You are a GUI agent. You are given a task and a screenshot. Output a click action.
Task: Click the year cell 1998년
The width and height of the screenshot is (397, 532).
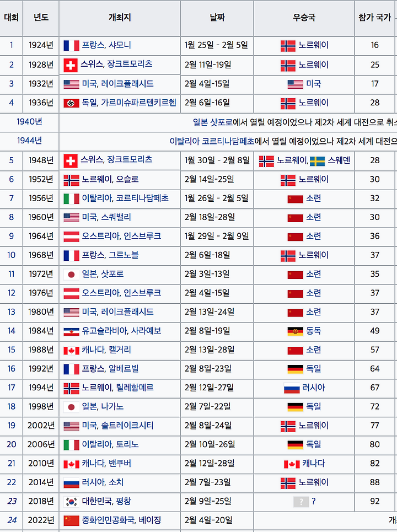tap(41, 406)
